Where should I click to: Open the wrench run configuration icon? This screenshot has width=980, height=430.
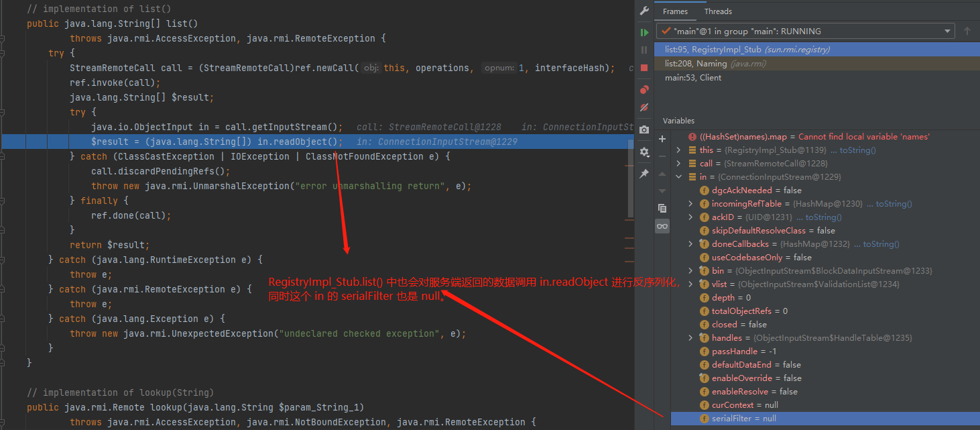tap(644, 11)
